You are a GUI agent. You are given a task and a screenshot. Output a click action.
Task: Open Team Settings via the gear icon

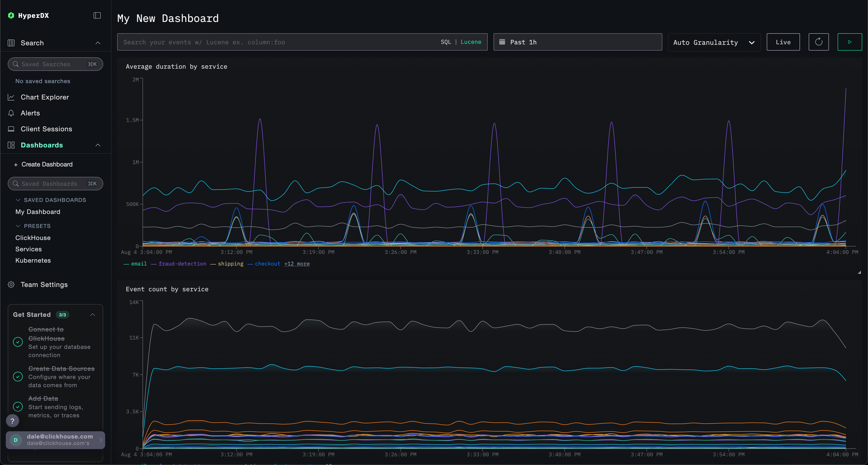[11, 285]
